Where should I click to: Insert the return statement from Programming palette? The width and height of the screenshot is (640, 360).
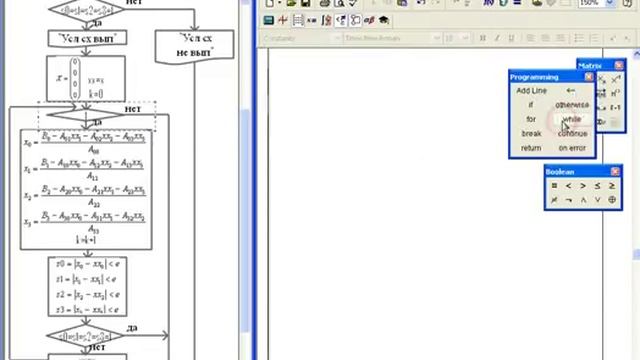531,148
